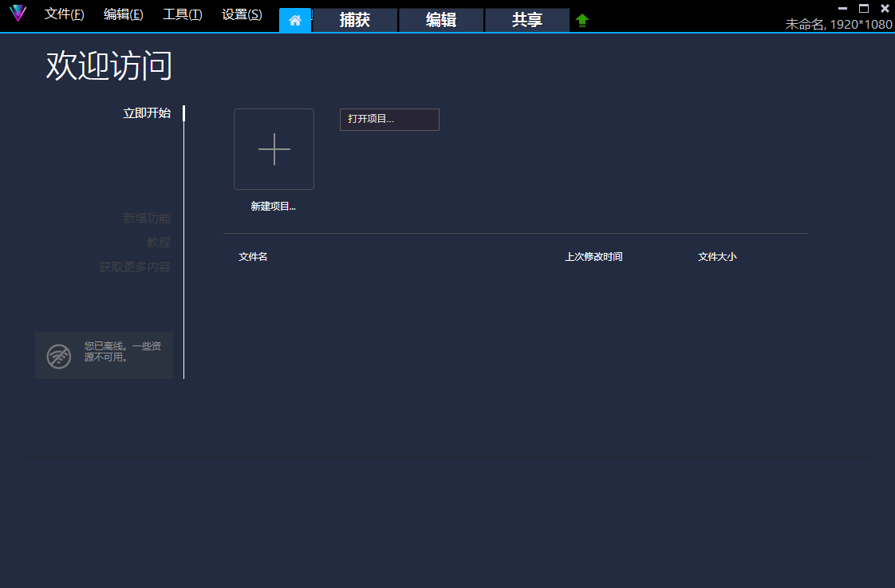Open the 设置(S) menu
The width and height of the screenshot is (895, 588).
[242, 14]
